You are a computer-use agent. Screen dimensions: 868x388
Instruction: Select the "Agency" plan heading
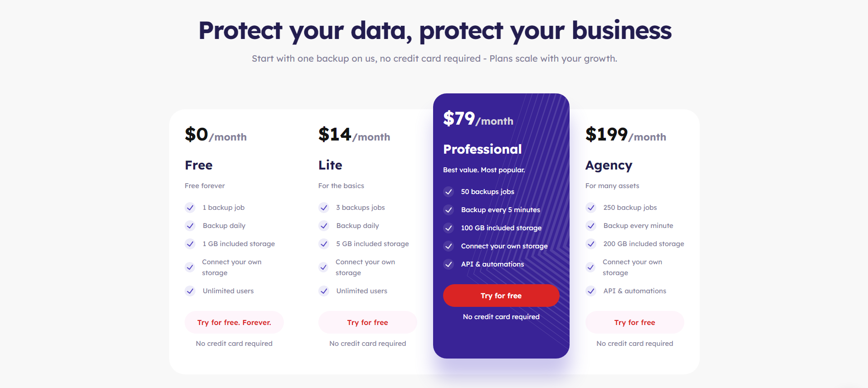(609, 165)
